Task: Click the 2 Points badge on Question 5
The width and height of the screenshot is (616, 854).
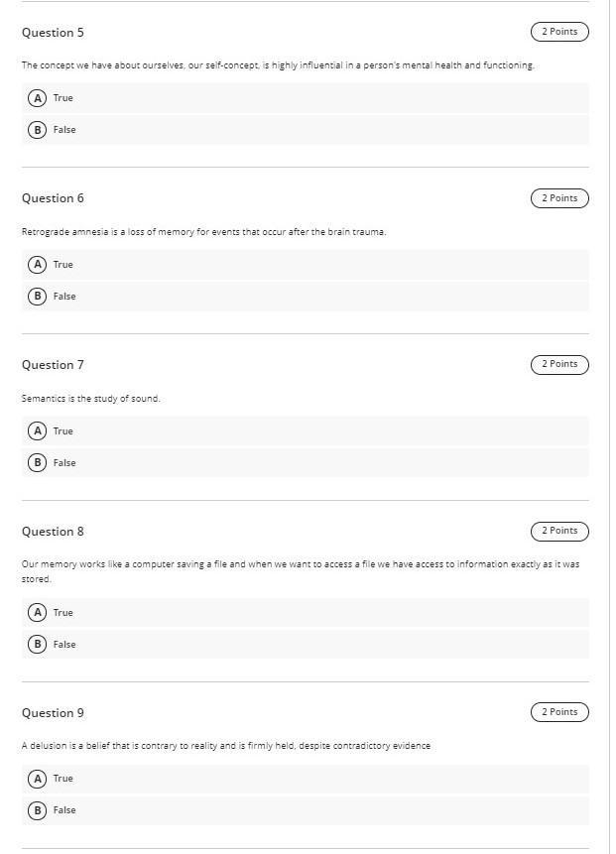Action: point(558,31)
